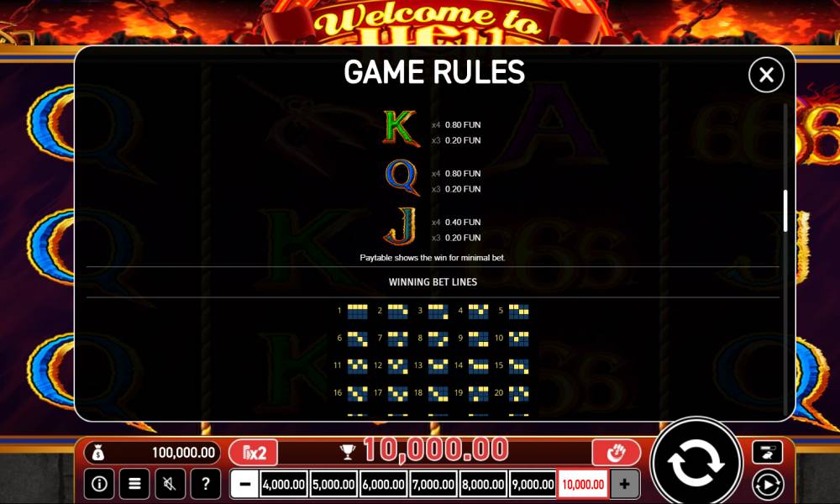Click the trophy win icon

[348, 453]
